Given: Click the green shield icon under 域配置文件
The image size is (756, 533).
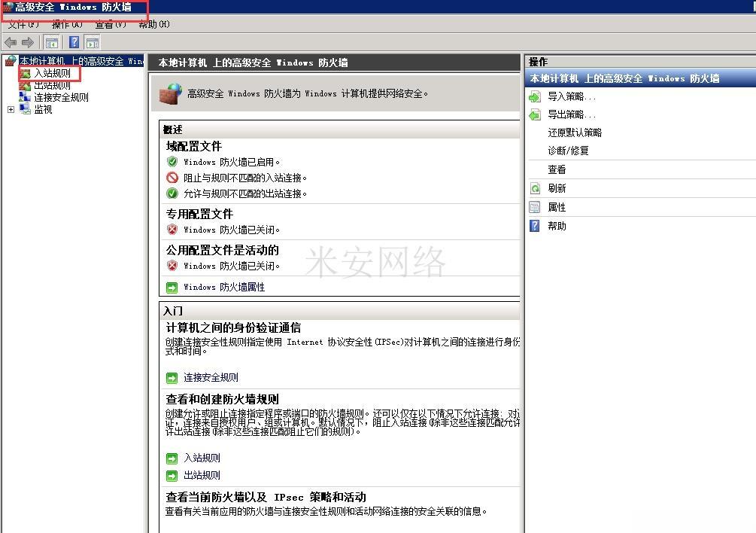Looking at the screenshot, I should point(172,162).
